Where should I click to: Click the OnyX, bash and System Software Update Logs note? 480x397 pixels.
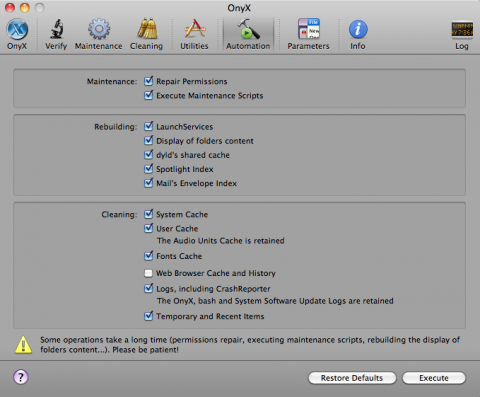tap(275, 301)
